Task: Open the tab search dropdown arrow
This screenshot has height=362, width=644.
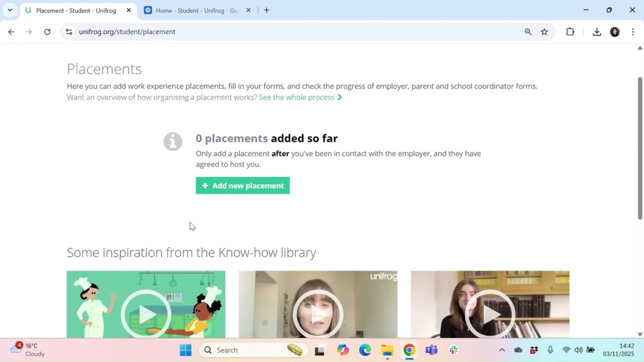Action: [x=10, y=10]
